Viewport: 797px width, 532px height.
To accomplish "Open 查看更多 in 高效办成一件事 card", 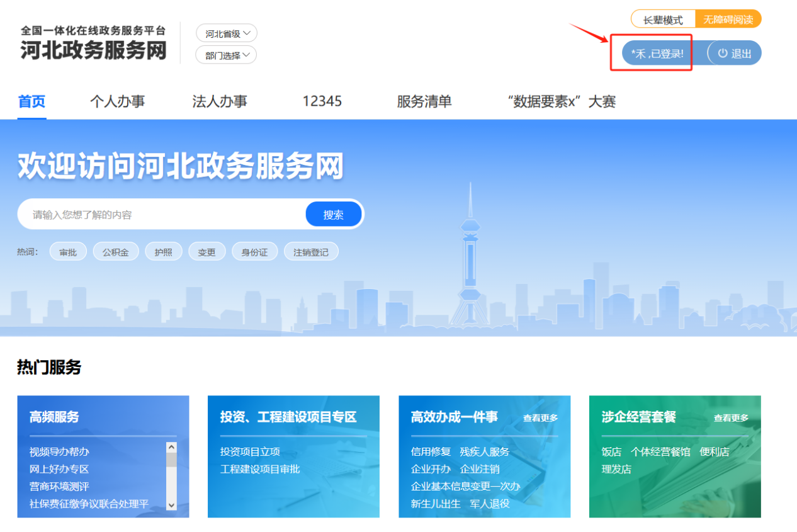I will tap(540, 418).
